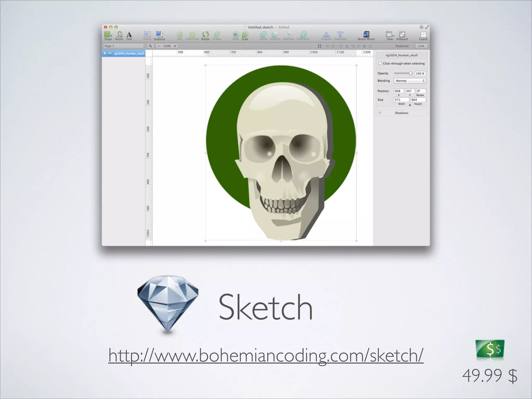Click the Artboard toolbar icon

click(x=402, y=36)
